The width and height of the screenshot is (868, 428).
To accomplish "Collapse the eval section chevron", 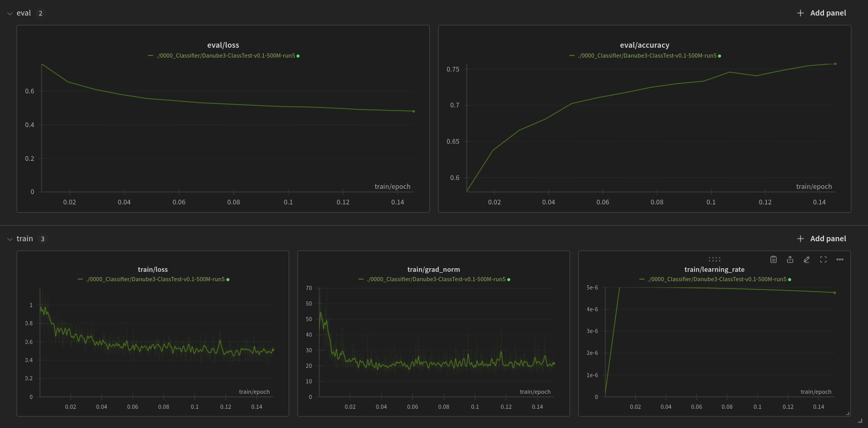I will pos(10,13).
